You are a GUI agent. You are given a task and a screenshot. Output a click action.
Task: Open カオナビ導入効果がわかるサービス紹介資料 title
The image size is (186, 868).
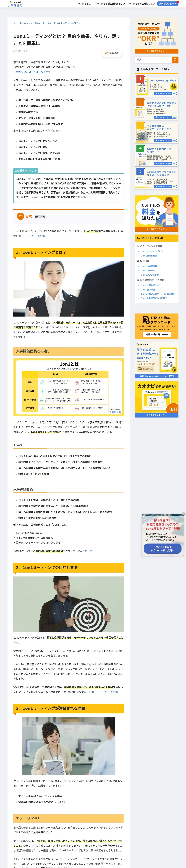[x=161, y=104]
